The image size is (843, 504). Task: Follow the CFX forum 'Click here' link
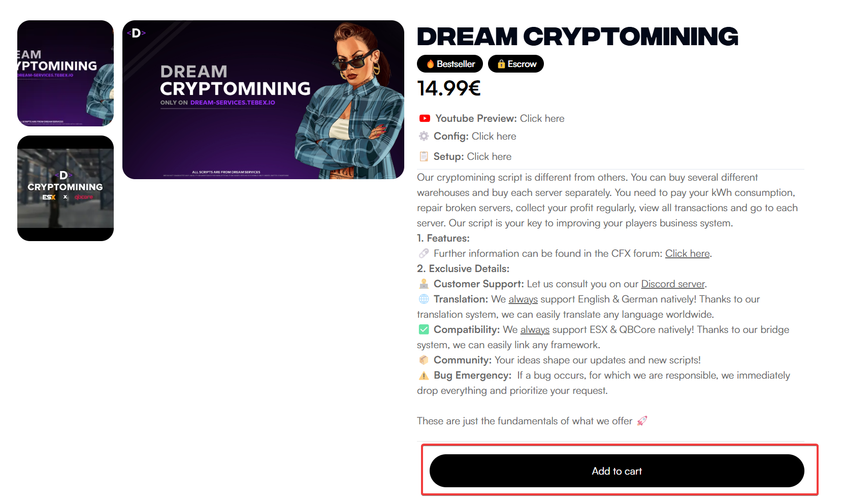(687, 253)
